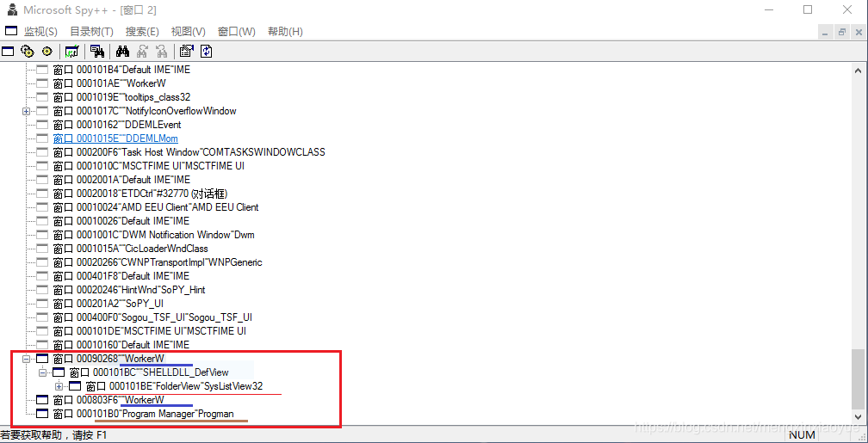
Task: Open the Processes view toolbar icon
Action: 28,52
